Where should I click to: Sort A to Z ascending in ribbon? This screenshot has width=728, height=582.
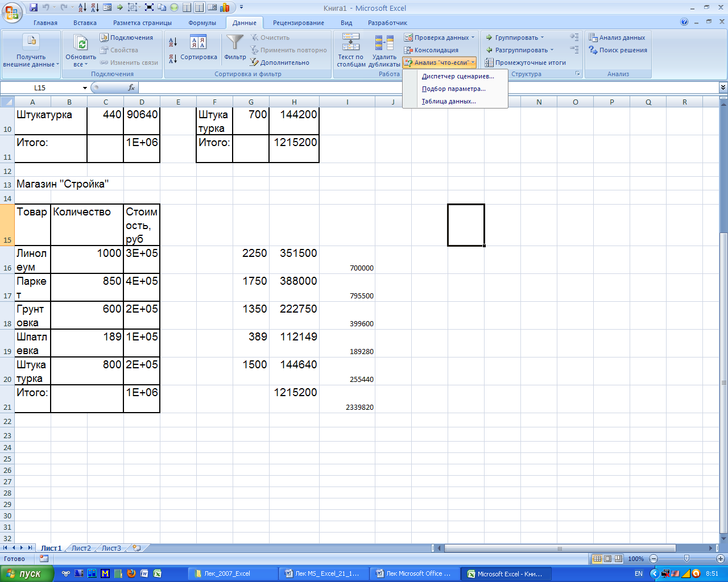click(x=173, y=42)
